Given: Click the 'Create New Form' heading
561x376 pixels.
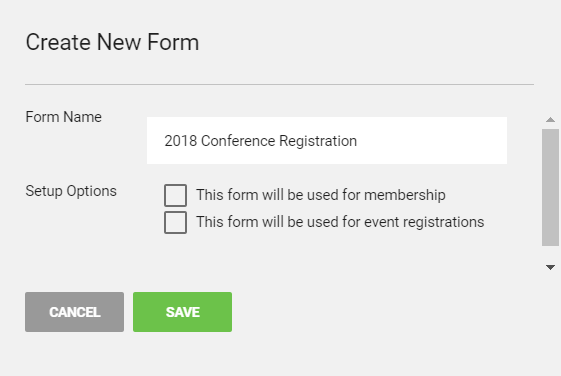Looking at the screenshot, I should click(112, 42).
